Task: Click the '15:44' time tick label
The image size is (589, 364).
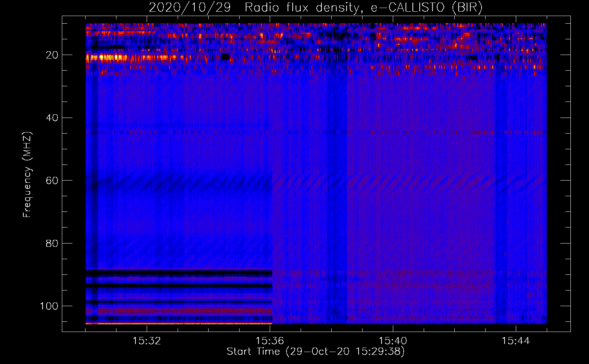Action: (x=516, y=341)
